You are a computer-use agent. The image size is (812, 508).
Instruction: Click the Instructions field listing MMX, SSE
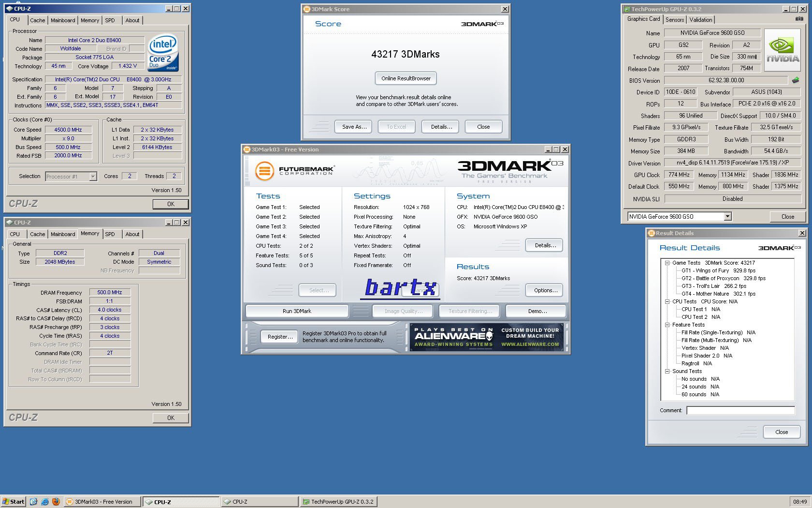[114, 105]
